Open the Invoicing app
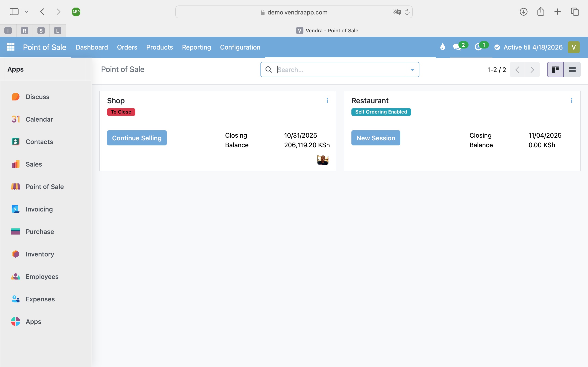The image size is (588, 367). click(x=39, y=209)
